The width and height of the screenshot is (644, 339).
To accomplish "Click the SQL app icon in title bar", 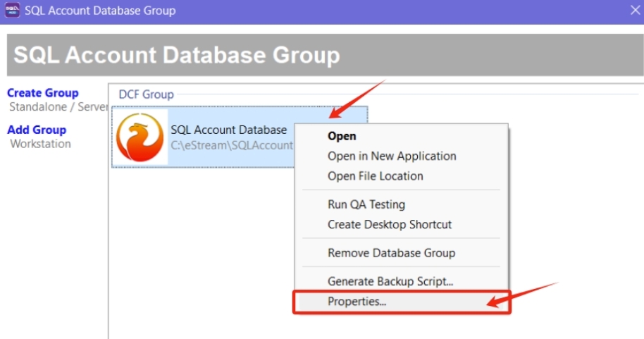I will [12, 11].
